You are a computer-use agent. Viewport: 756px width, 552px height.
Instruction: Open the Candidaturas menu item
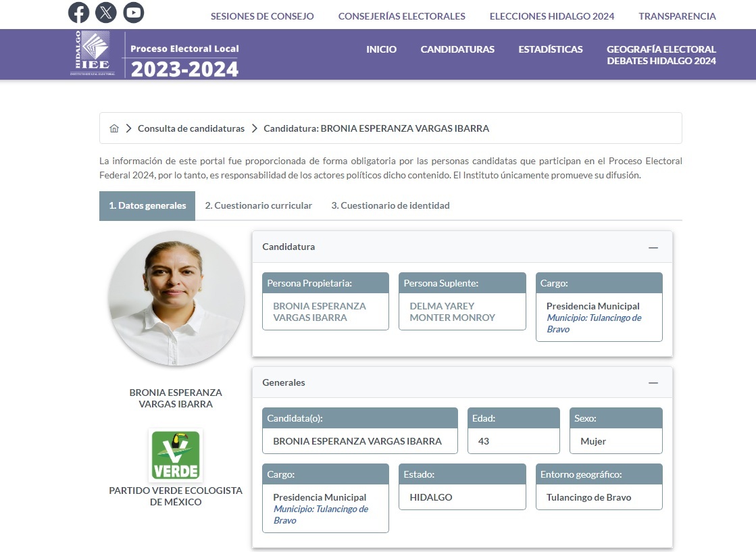457,49
